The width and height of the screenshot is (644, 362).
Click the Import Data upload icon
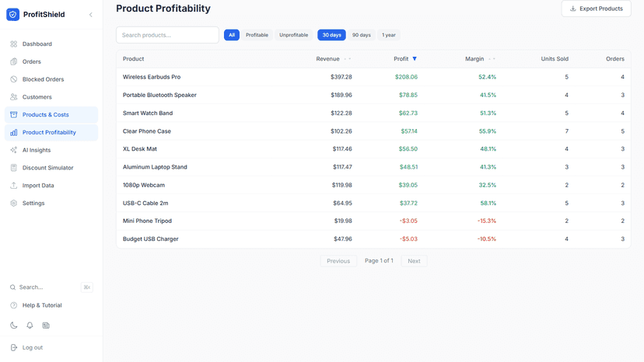[x=13, y=185]
